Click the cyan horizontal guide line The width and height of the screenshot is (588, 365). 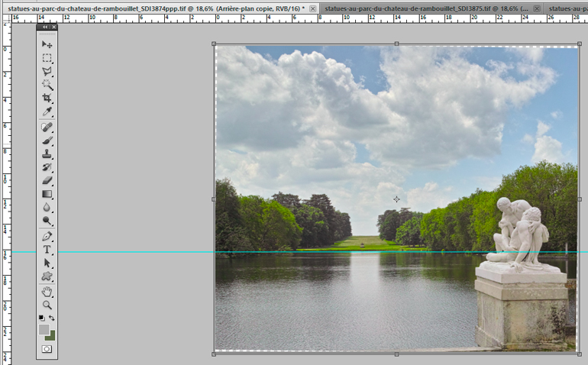[300, 252]
